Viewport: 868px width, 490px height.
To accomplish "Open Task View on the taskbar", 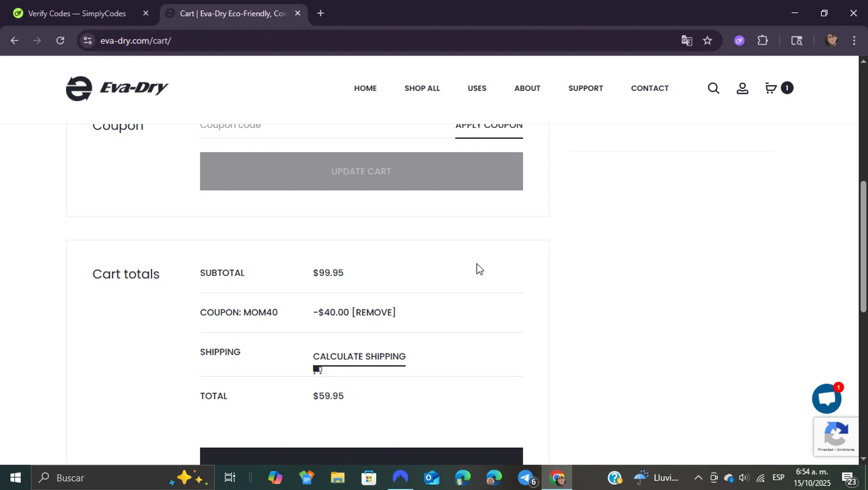I will click(x=230, y=478).
